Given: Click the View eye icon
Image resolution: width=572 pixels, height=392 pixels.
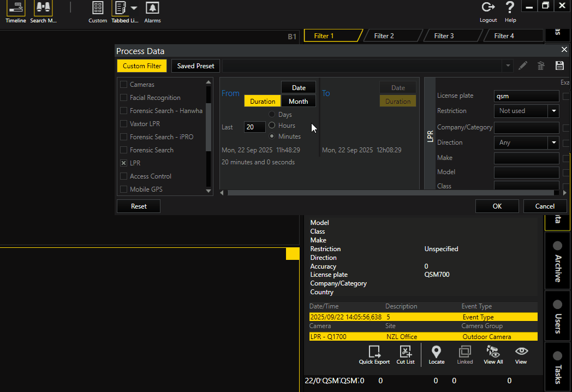Looking at the screenshot, I should (521, 352).
